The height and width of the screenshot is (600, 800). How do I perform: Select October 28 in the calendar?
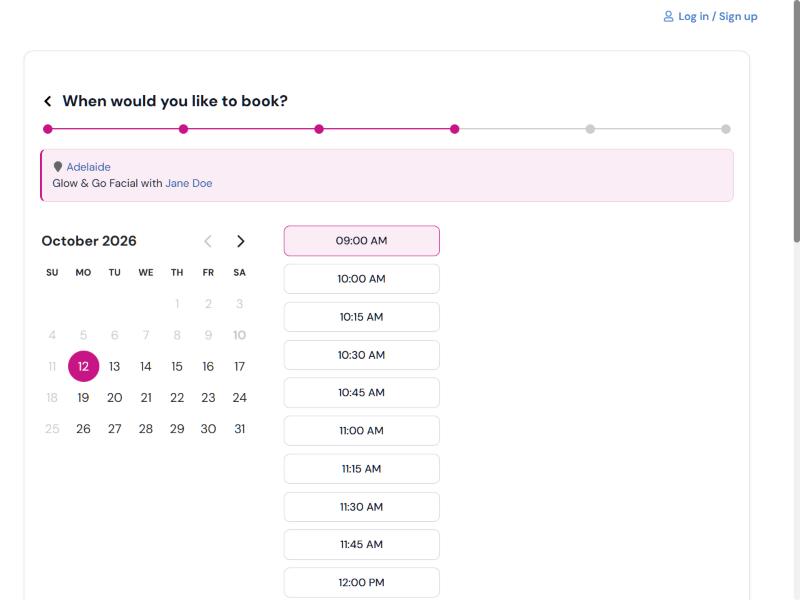146,429
